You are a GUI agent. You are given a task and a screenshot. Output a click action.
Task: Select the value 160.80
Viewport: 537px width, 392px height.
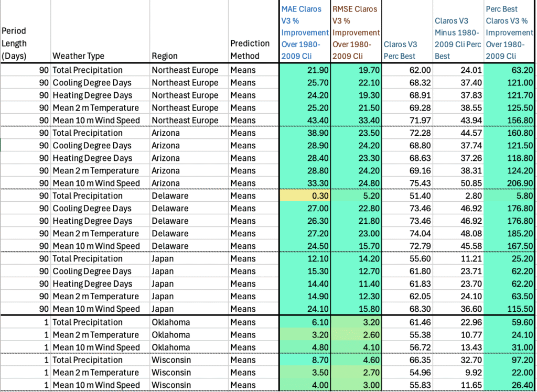coord(509,133)
